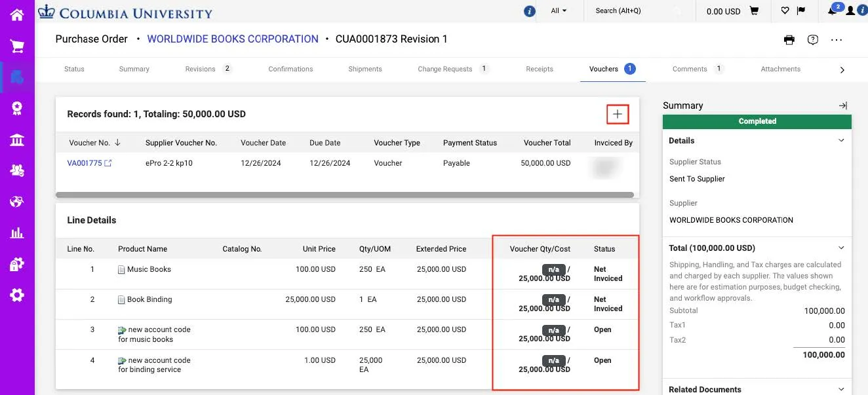Image resolution: width=868 pixels, height=395 pixels.
Task: Open the Administer lock-gear icon in sidebar
Action: tap(17, 264)
